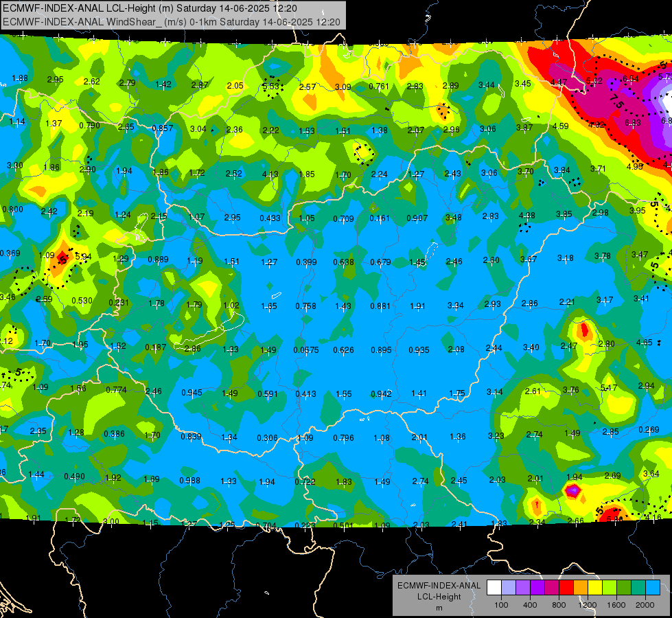The image size is (672, 618).
Task: Click the wind shear value 0.942
Action: click(x=382, y=393)
